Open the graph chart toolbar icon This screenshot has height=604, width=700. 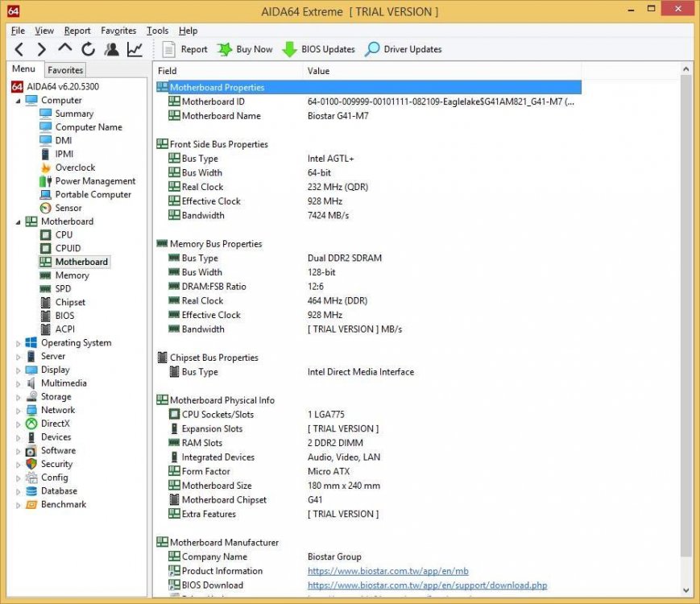135,50
